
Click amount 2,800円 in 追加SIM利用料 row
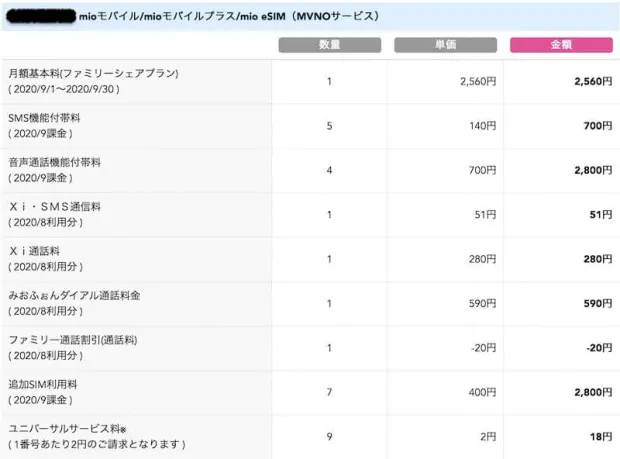(x=593, y=392)
